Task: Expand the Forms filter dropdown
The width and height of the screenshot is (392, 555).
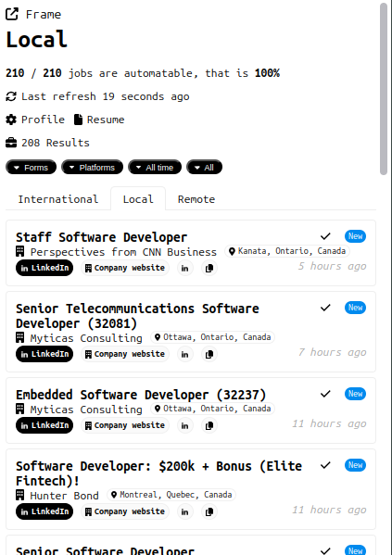Action: (x=32, y=168)
